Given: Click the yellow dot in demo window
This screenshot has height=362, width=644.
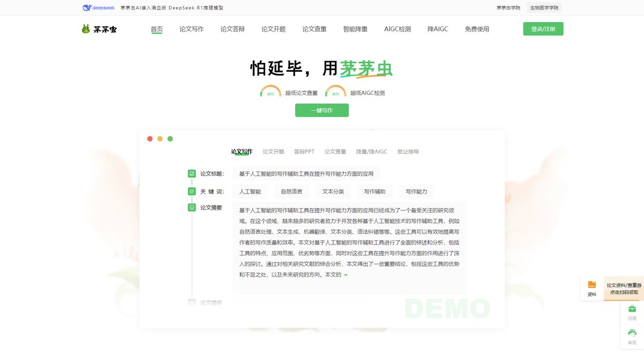Looking at the screenshot, I should [160, 139].
